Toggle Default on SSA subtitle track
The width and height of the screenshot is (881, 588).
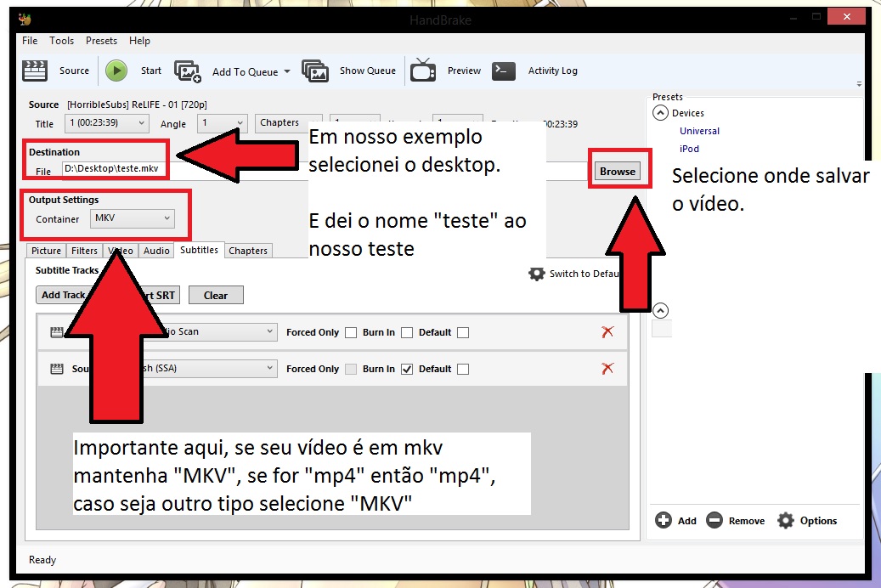463,369
